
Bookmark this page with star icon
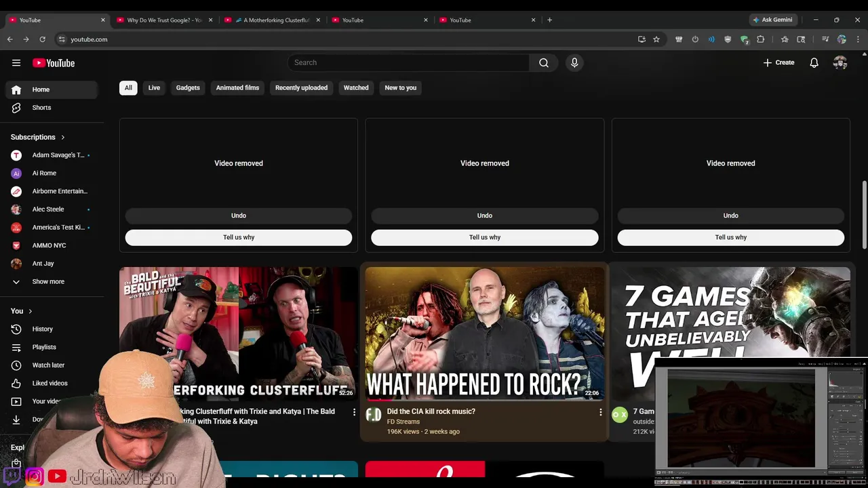coord(656,39)
